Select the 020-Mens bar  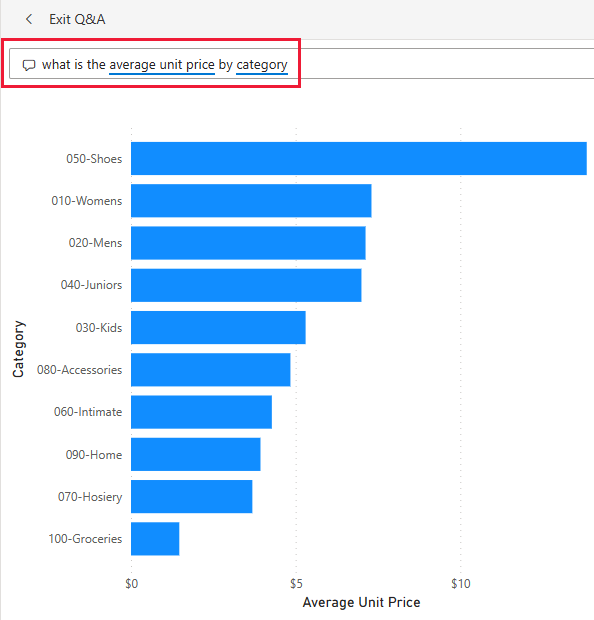[248, 243]
